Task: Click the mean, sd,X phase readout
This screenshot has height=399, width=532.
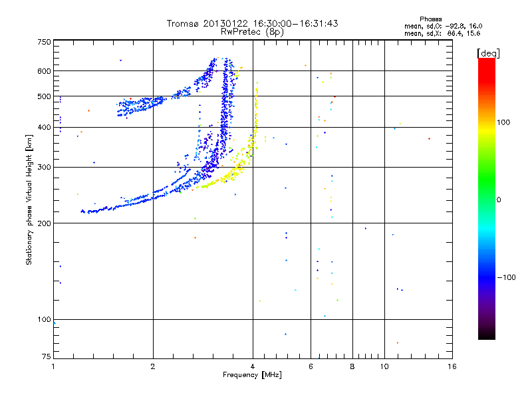Action: click(442, 33)
